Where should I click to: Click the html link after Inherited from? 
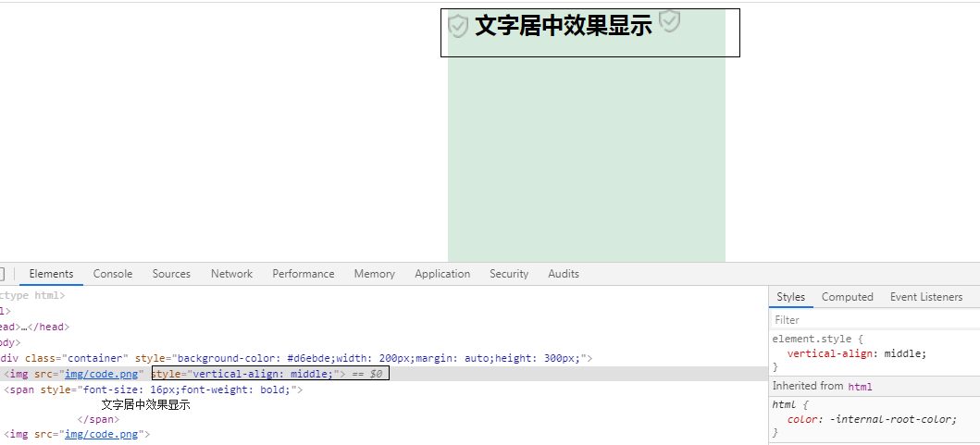(x=860, y=386)
